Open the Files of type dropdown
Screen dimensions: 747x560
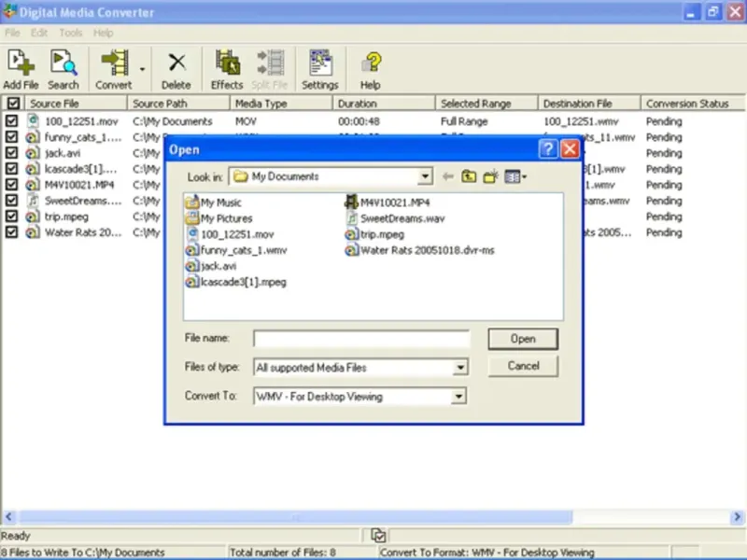coord(460,368)
